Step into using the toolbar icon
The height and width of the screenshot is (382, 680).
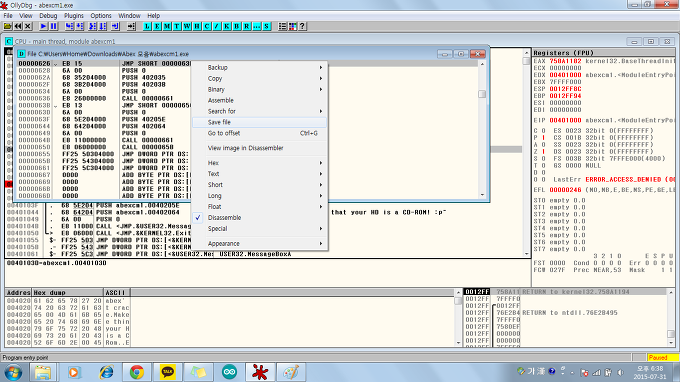coord(69,26)
